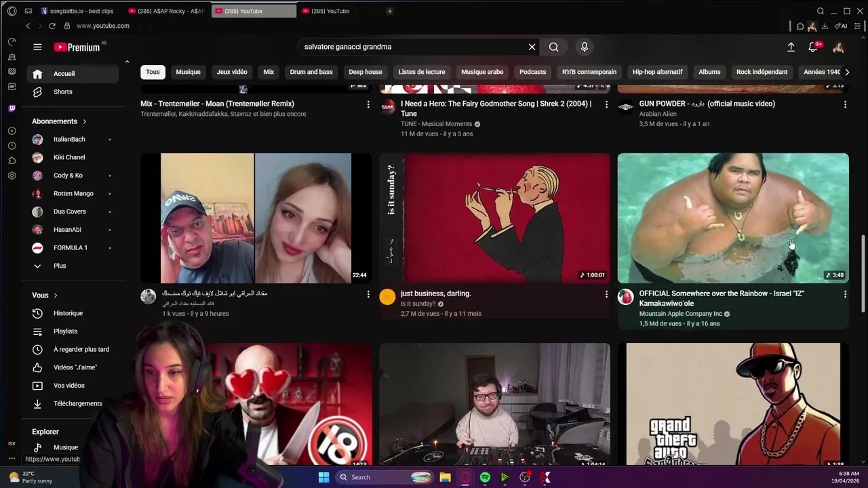Open the YouTube hamburger guide menu
Image resolution: width=868 pixels, height=488 pixels.
(x=37, y=47)
